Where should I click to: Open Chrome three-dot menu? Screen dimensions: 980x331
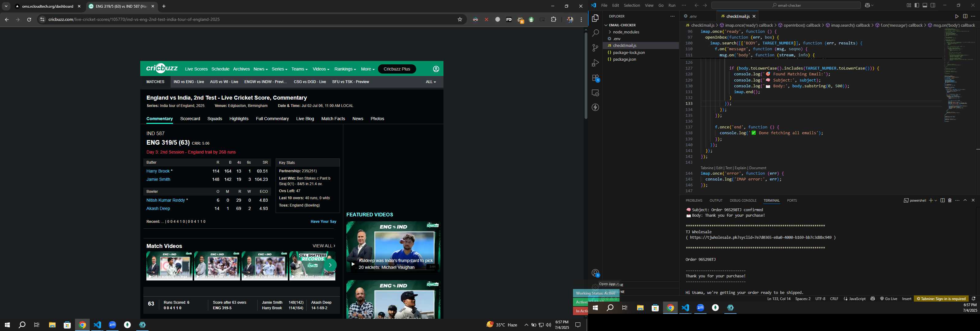581,19
